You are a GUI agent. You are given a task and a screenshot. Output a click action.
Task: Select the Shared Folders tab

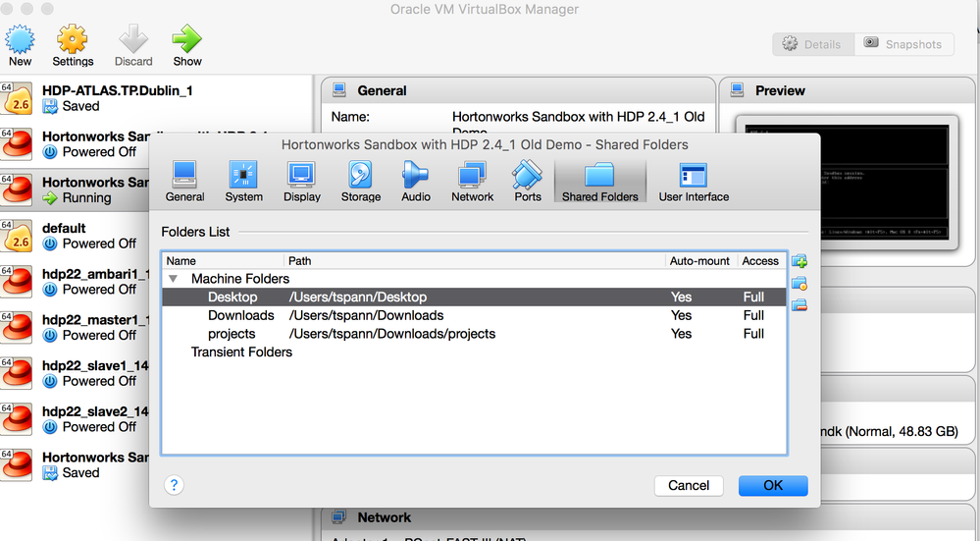coord(599,182)
